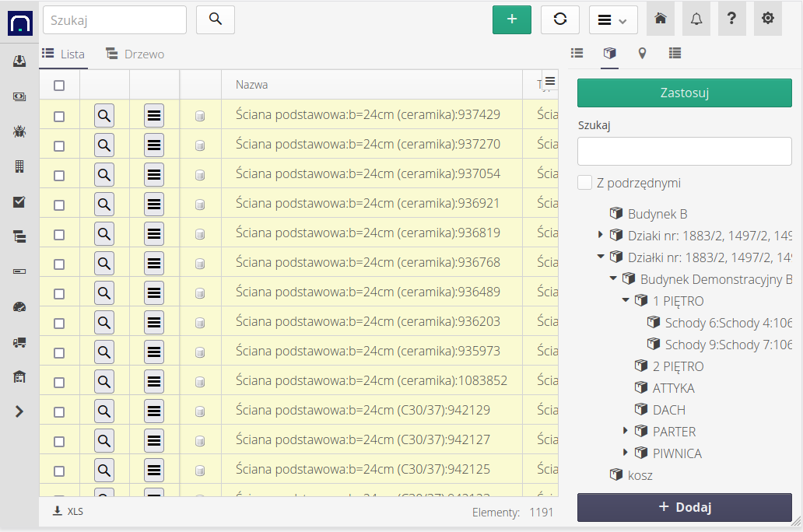Open settings gear icon

[x=767, y=19]
